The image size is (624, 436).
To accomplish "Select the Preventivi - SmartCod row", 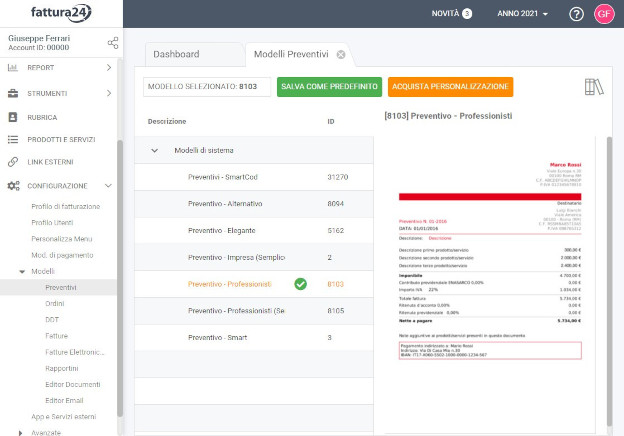I will click(x=254, y=177).
